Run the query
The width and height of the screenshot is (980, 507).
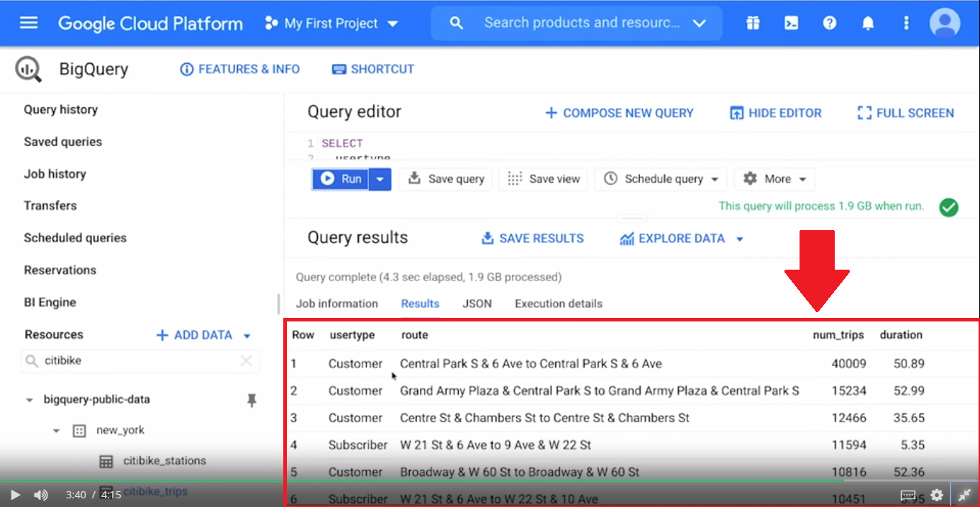[340, 179]
